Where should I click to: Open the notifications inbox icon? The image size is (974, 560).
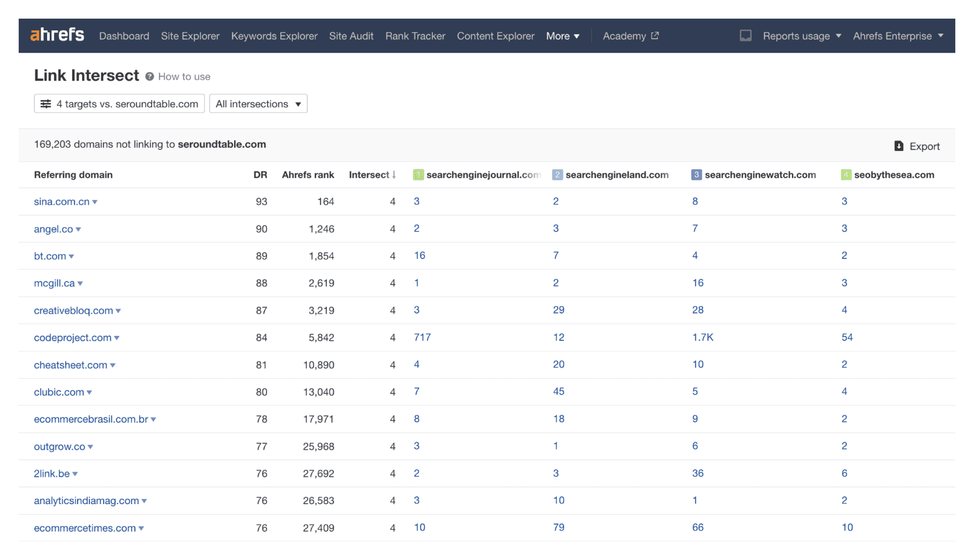point(745,35)
